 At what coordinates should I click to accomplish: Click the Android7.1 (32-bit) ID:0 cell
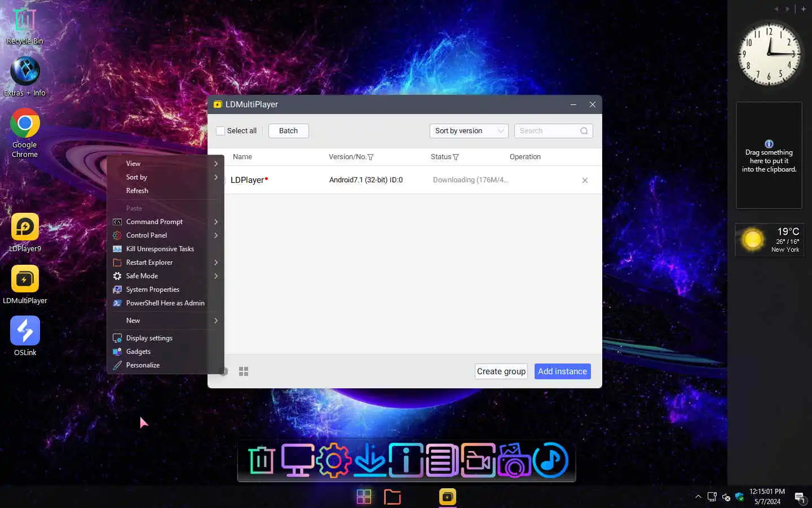tap(366, 180)
